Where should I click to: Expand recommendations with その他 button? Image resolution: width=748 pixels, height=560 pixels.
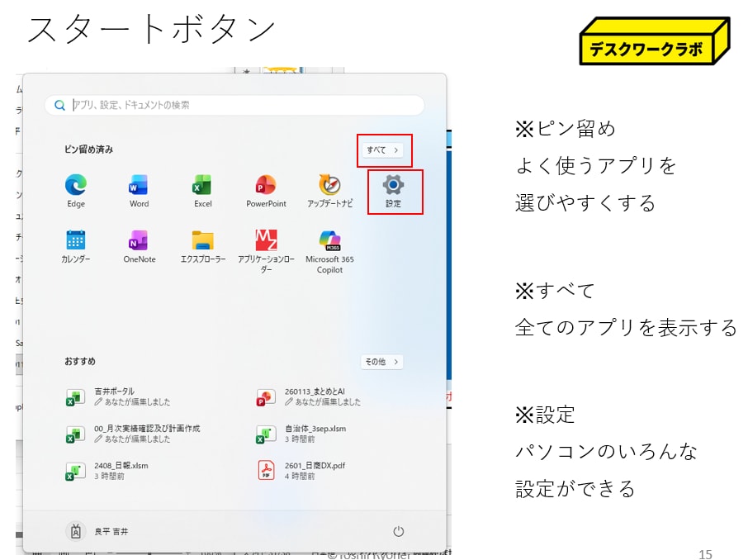coord(381,362)
